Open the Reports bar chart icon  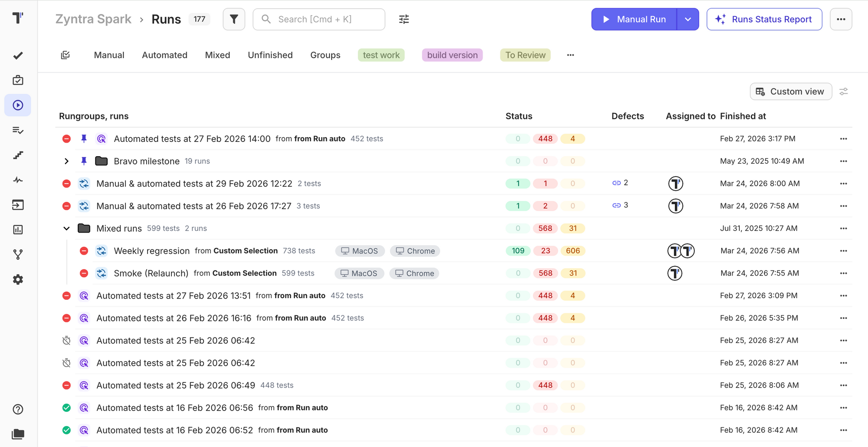coord(17,230)
